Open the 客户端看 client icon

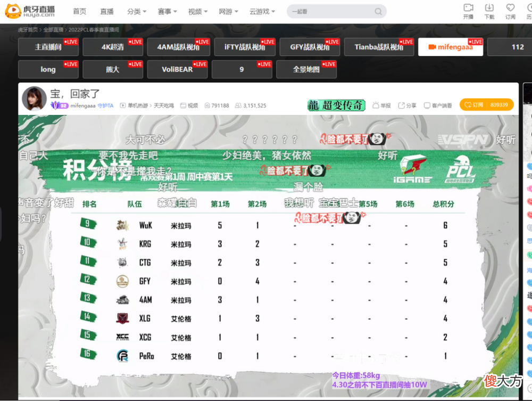tap(427, 105)
